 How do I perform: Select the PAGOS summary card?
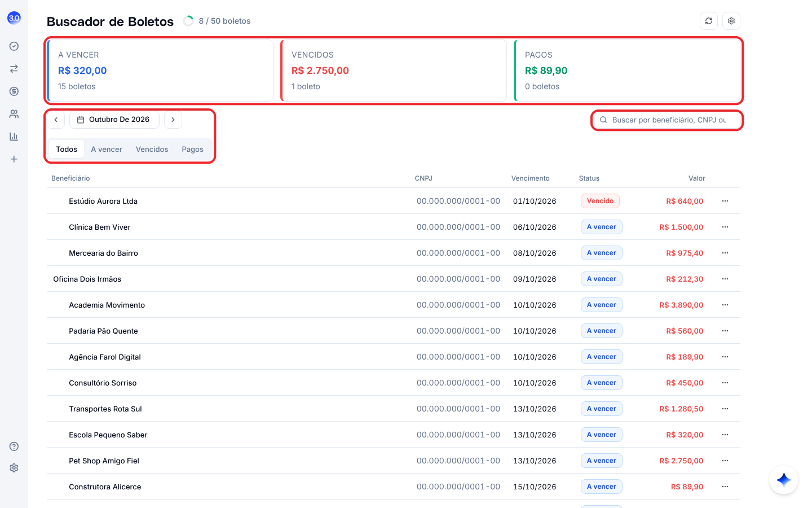[x=628, y=71]
